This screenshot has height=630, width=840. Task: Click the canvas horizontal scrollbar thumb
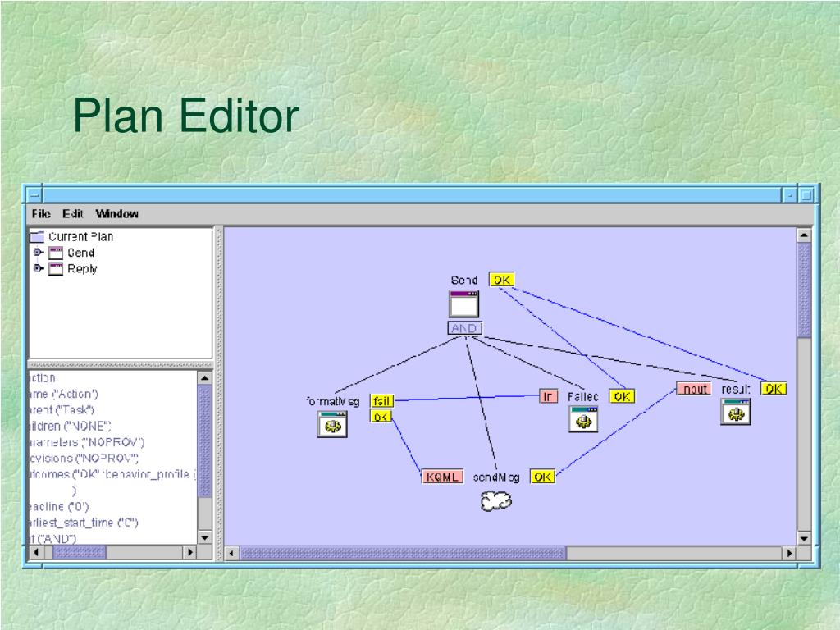click(x=403, y=553)
